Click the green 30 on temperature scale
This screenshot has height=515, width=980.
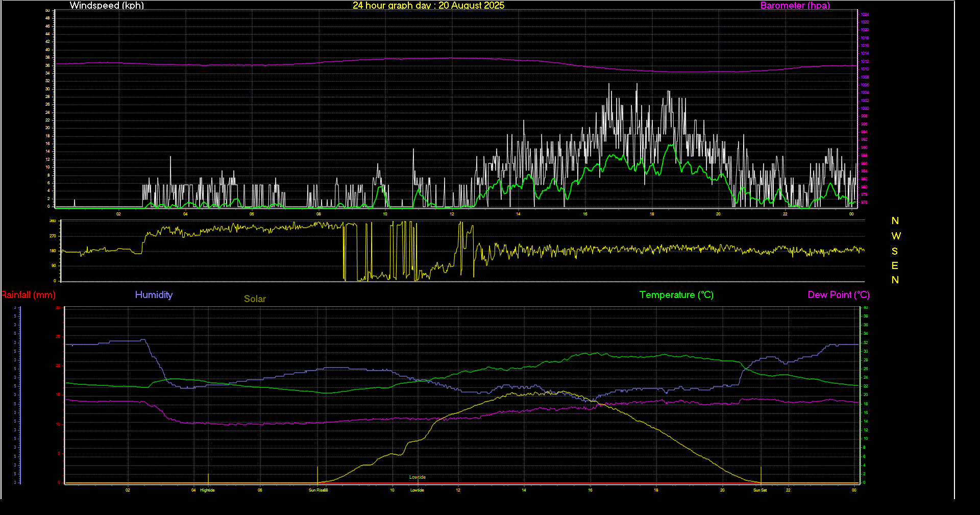pos(865,351)
